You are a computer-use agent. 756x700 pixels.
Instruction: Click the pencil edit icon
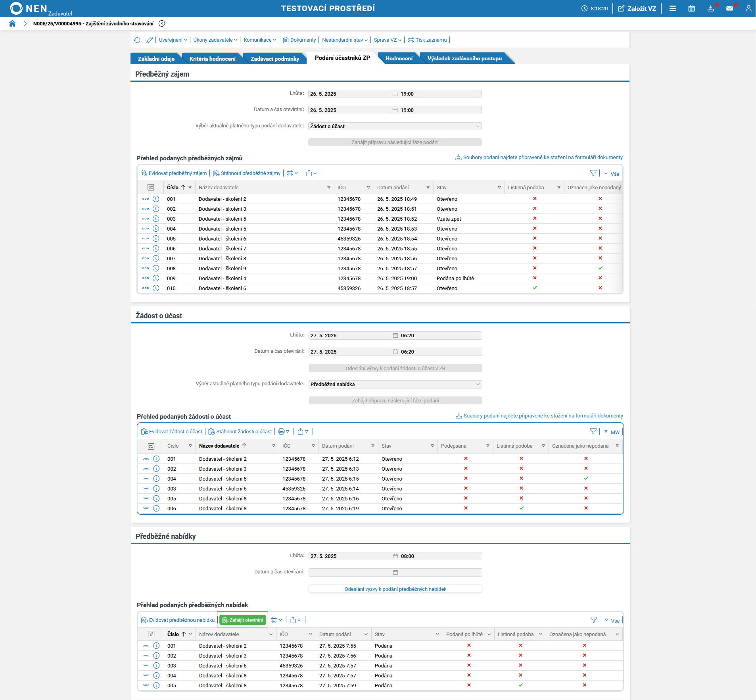(x=150, y=40)
